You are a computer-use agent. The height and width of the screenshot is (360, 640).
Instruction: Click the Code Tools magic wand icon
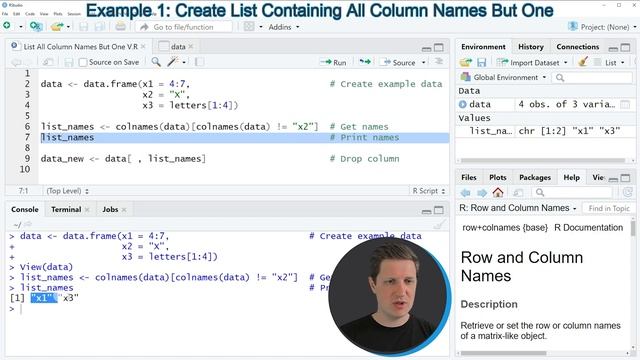pyautogui.click(x=173, y=62)
